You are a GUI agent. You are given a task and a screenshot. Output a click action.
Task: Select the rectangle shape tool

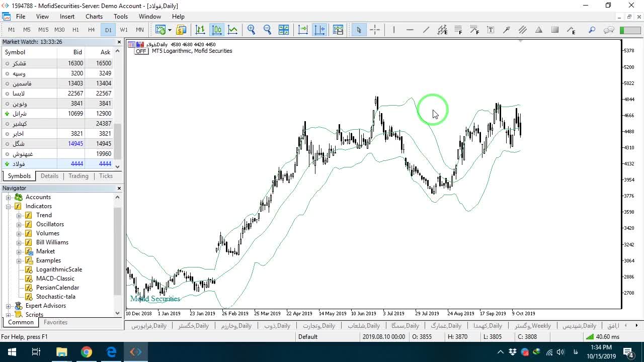[x=555, y=30]
